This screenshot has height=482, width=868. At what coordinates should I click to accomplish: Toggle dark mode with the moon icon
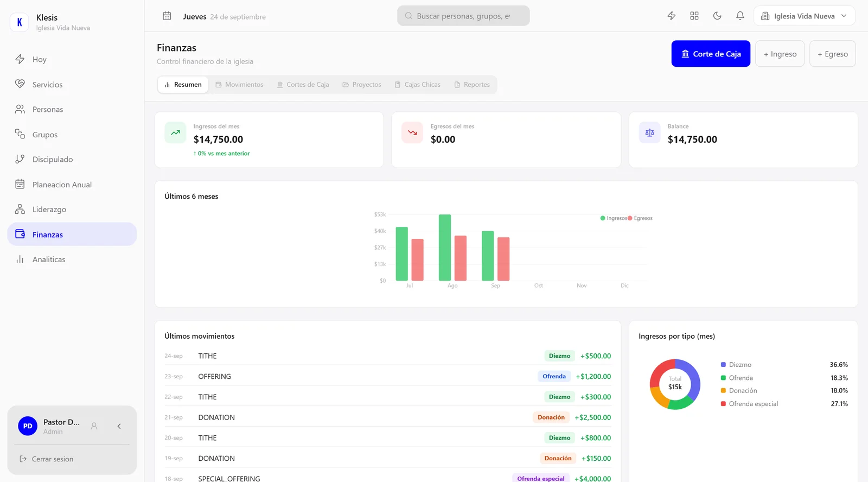pos(717,16)
